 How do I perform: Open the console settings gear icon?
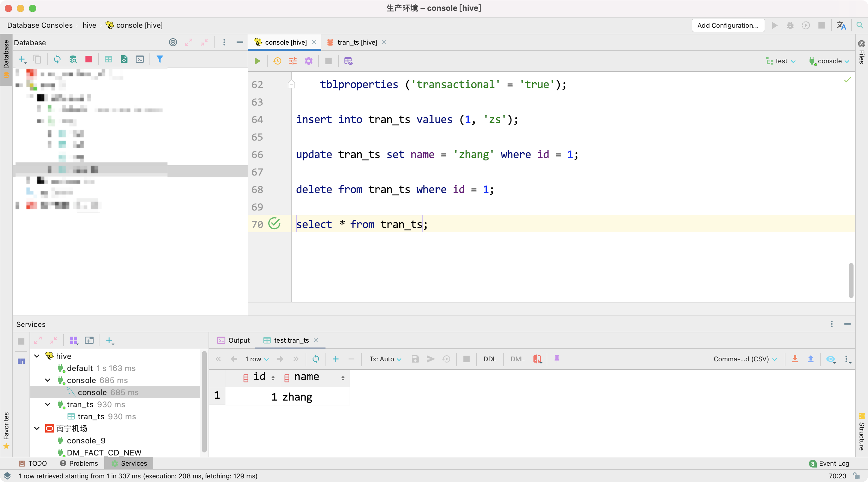coord(309,61)
